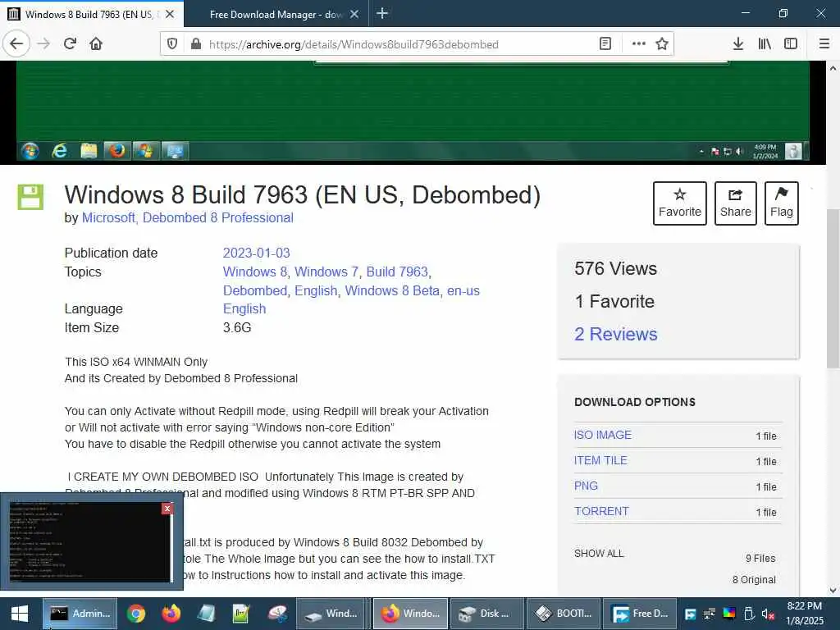Click the scrollbar up arrow
This screenshot has width=840, height=630.
pyautogui.click(x=833, y=68)
